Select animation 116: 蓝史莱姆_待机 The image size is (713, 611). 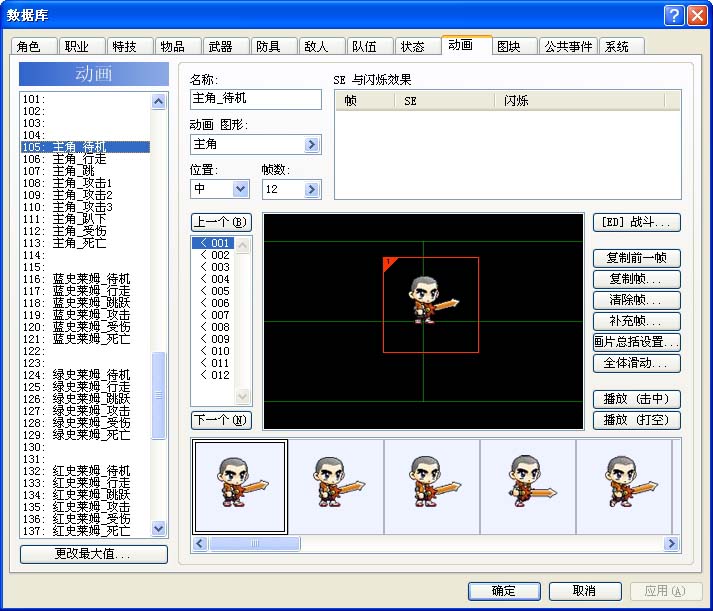coord(85,279)
